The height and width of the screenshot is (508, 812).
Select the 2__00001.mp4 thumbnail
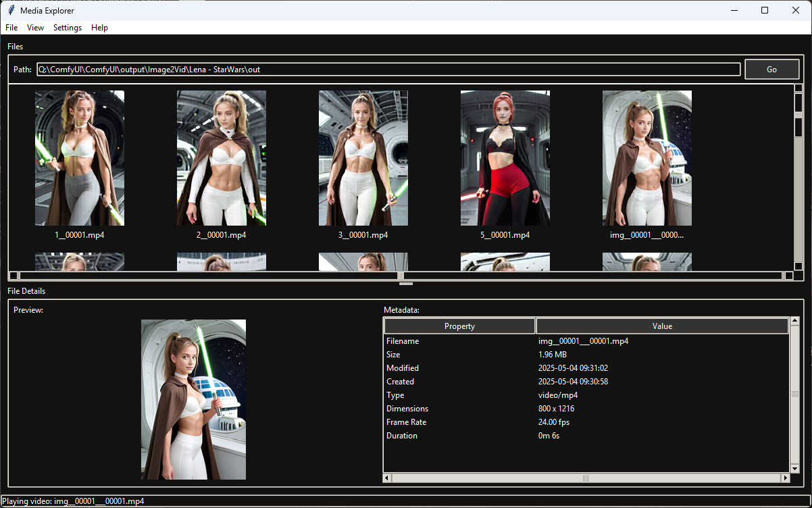pyautogui.click(x=222, y=158)
